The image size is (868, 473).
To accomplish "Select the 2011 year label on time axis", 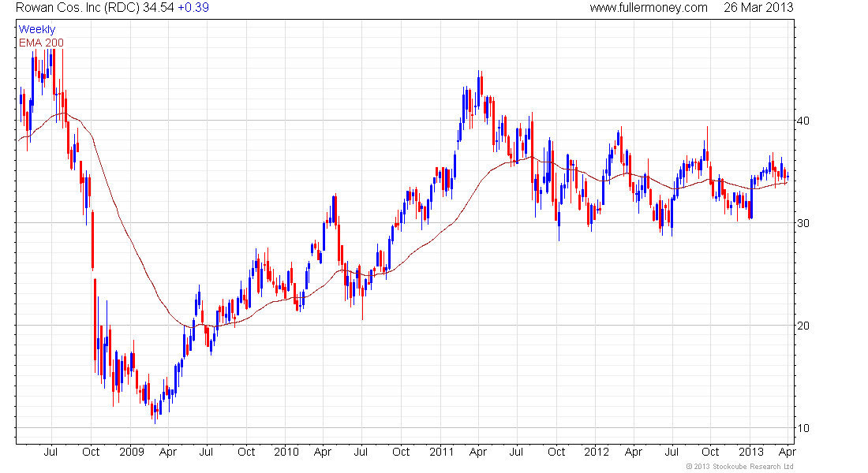I will (441, 452).
